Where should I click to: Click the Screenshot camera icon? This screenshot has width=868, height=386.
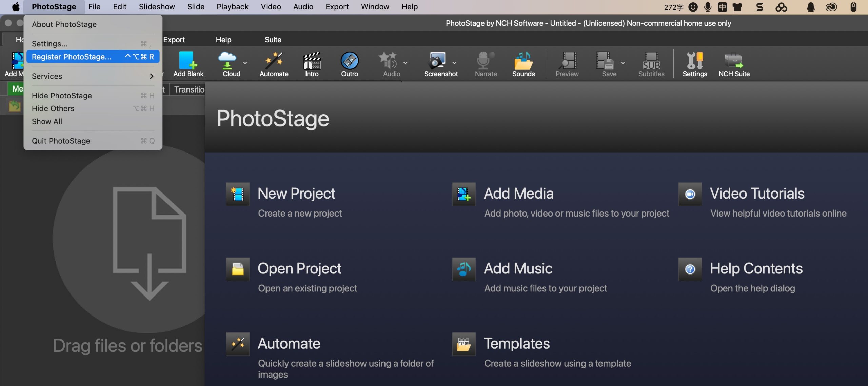(x=437, y=61)
